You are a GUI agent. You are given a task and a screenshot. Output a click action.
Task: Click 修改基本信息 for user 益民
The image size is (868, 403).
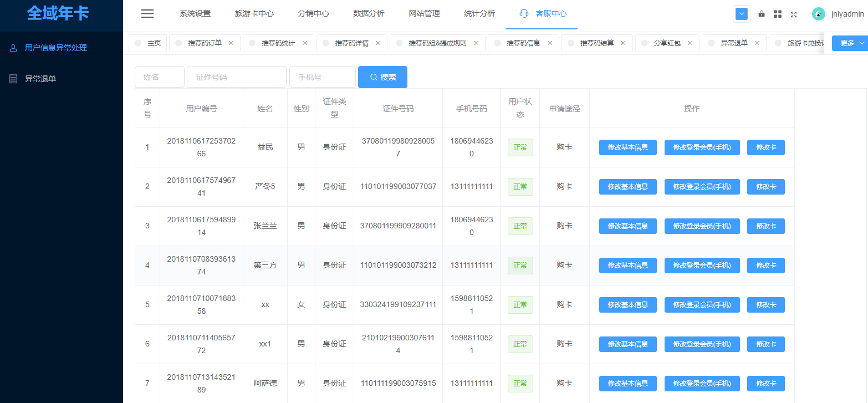[627, 147]
